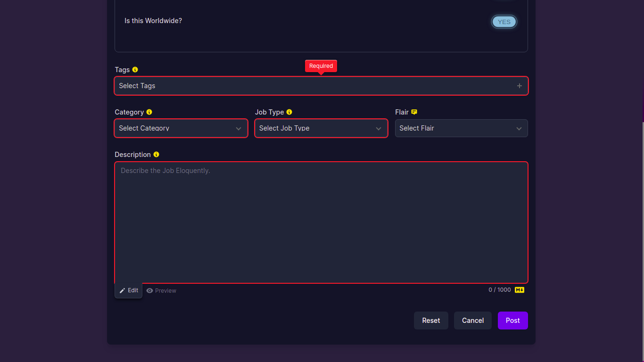Toggle the Worldwide YES switch

click(504, 22)
